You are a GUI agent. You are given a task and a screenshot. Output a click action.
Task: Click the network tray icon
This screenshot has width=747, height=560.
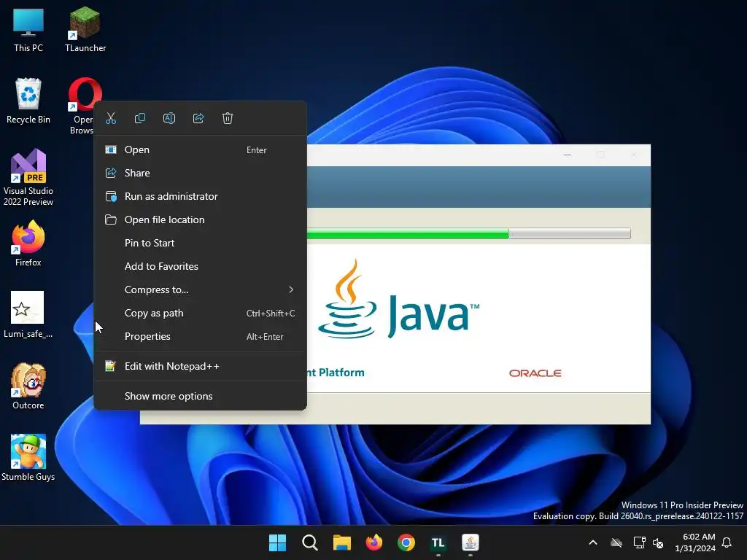(x=639, y=542)
